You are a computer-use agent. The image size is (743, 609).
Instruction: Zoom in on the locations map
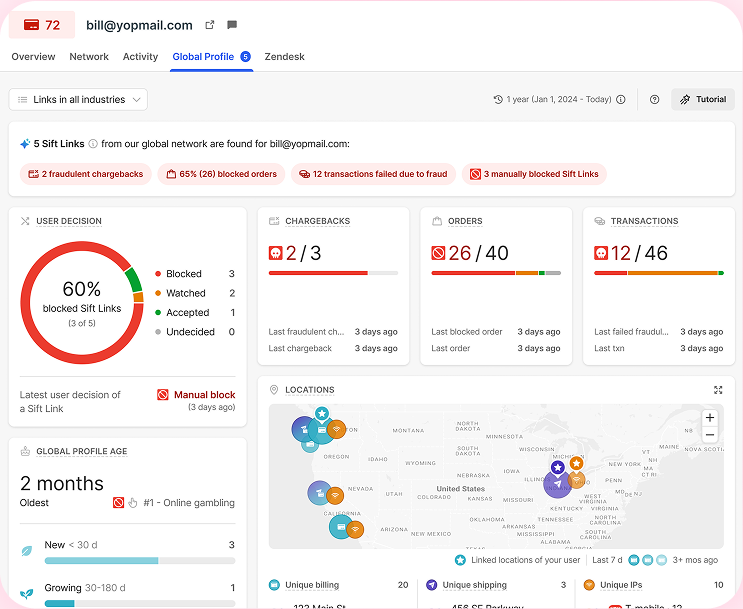point(709,418)
